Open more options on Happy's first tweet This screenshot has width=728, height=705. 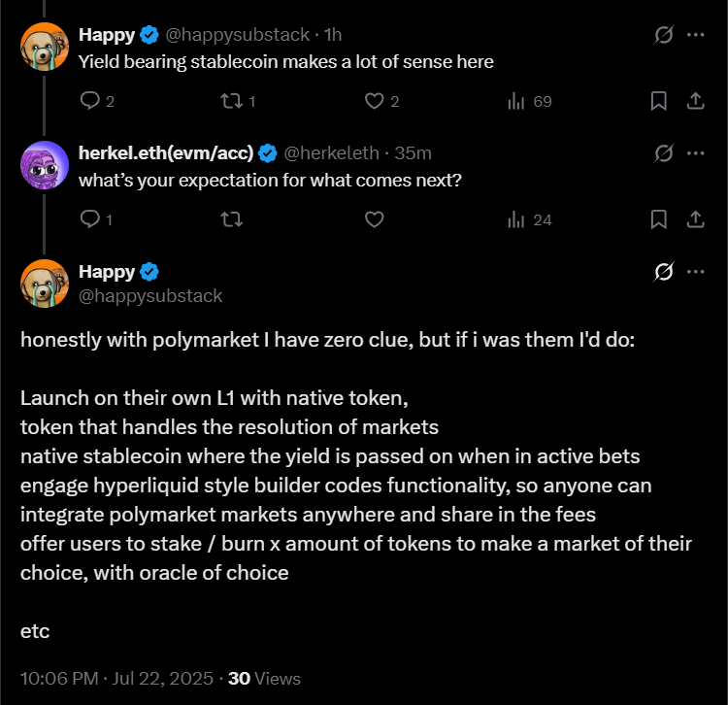click(695, 35)
